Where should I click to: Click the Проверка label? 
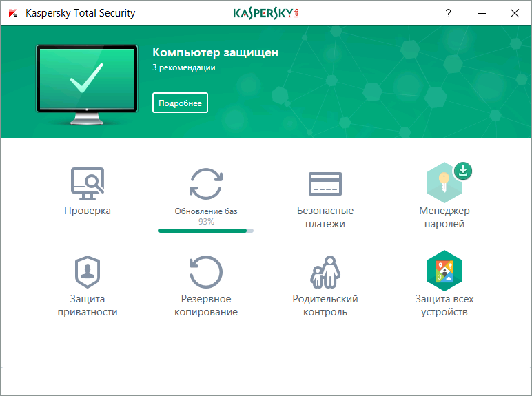88,211
